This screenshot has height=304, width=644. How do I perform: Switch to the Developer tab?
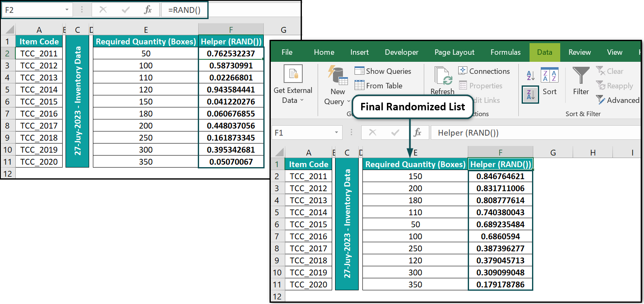click(401, 52)
